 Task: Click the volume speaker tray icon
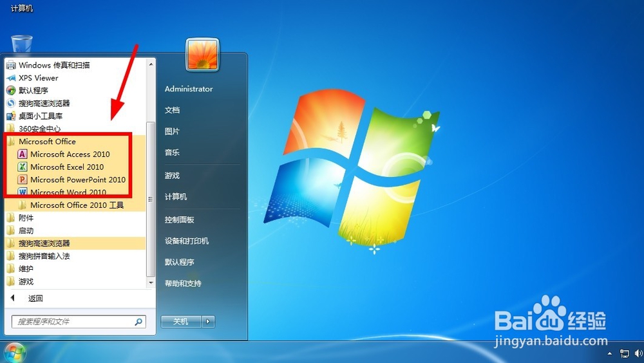pos(639,353)
